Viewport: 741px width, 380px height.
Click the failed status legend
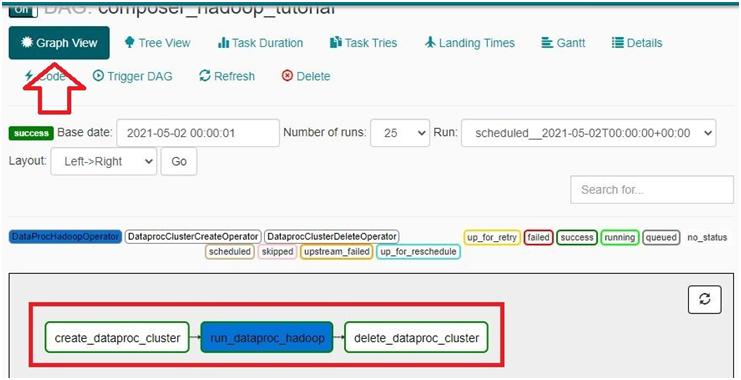538,237
